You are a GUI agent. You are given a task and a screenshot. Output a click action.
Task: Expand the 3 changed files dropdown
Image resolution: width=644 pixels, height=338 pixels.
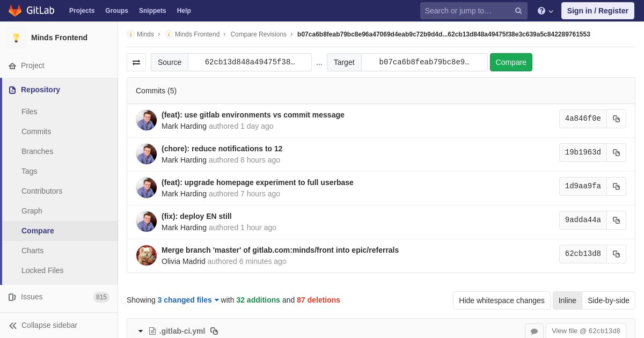click(188, 300)
